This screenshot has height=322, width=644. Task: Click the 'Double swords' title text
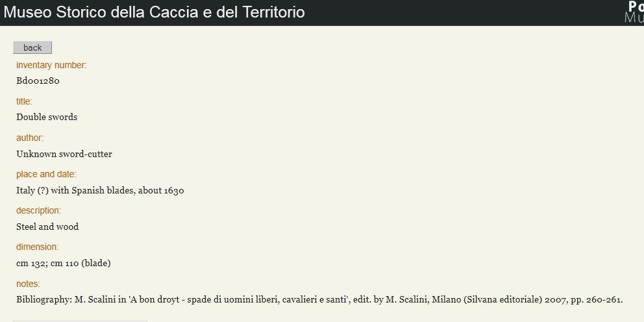pos(47,117)
